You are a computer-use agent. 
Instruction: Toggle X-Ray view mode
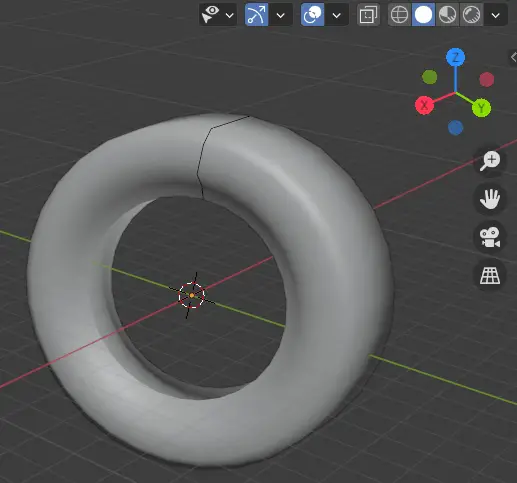368,15
